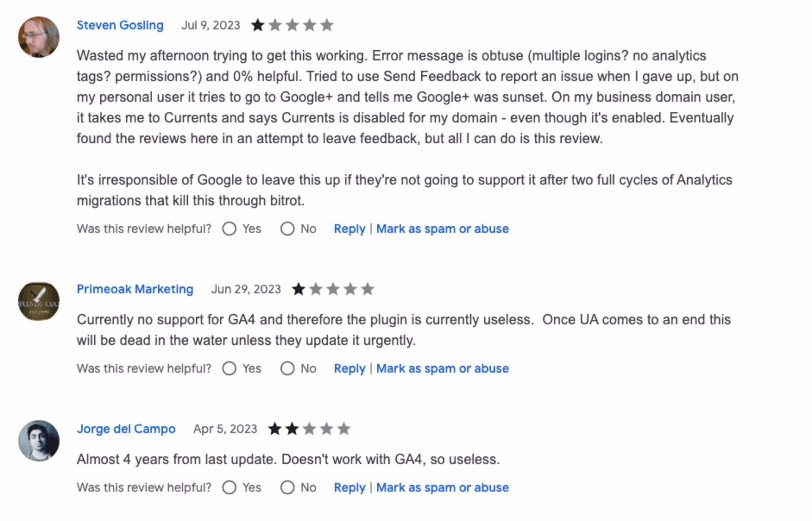Mark Primeoak Marketing's review as spam or abuse
Viewport: 812px width, 521px height.
442,368
